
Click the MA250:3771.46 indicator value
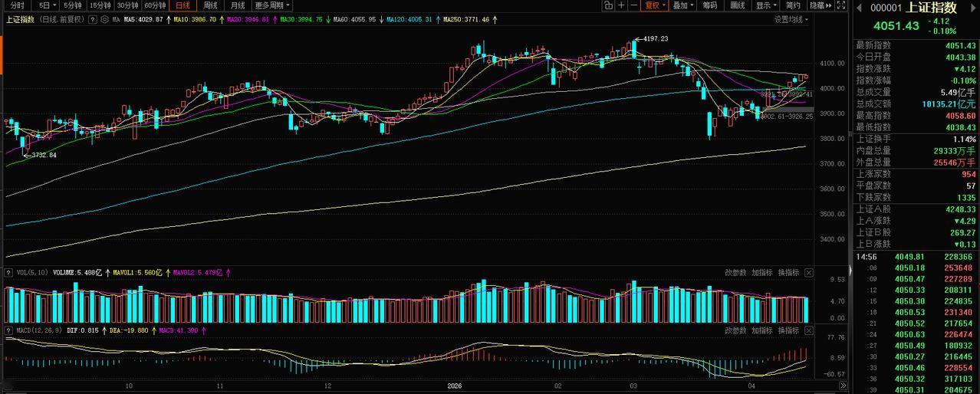coord(467,19)
